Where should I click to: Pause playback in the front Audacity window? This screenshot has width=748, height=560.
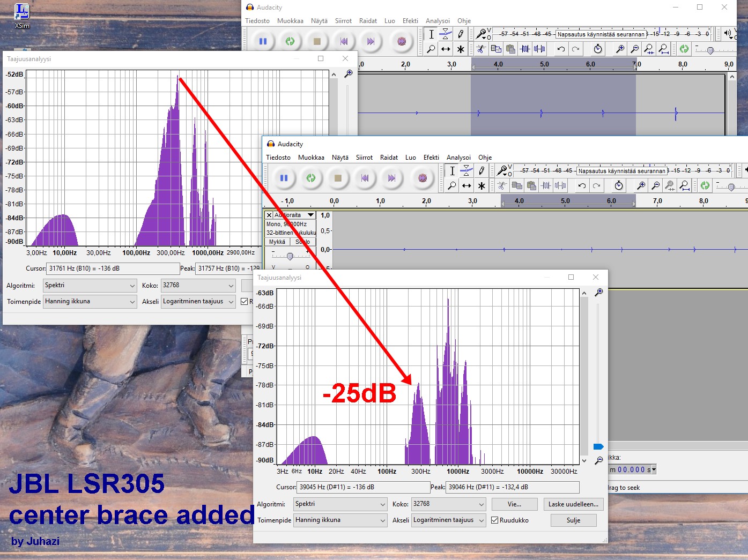(x=284, y=178)
